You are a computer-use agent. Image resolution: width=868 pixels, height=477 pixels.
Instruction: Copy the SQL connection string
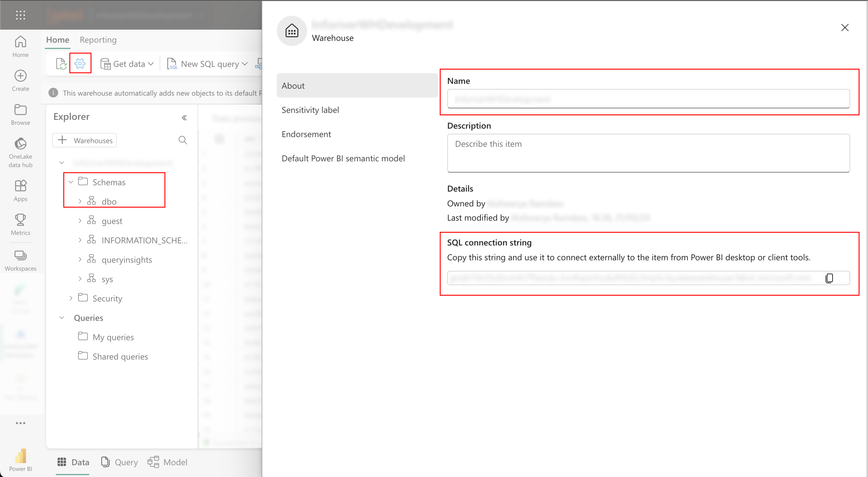coord(829,278)
